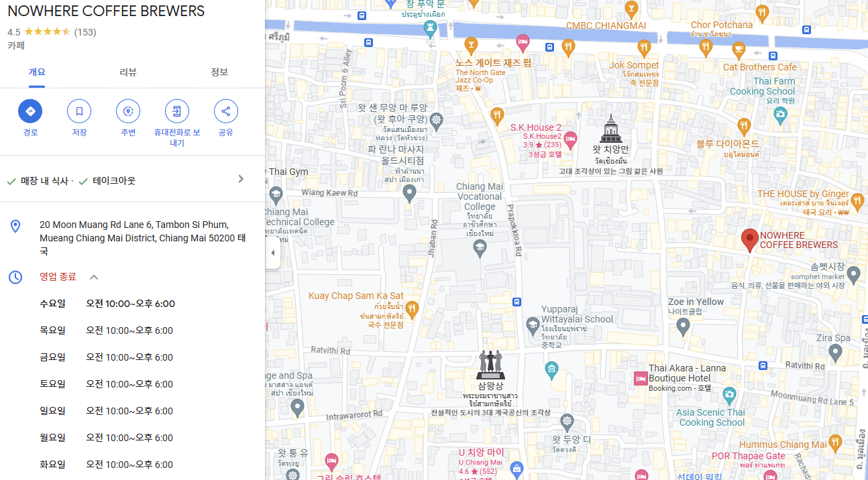Click the Zoe in Yellow pin

(683, 326)
